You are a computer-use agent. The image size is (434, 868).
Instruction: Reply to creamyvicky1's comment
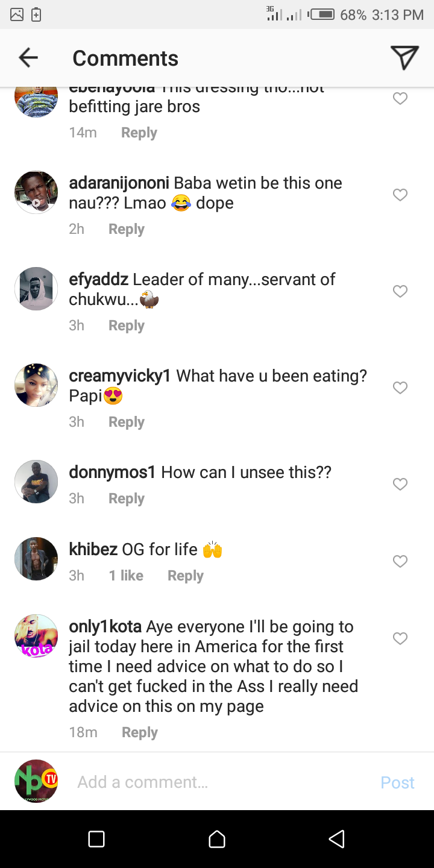click(127, 422)
